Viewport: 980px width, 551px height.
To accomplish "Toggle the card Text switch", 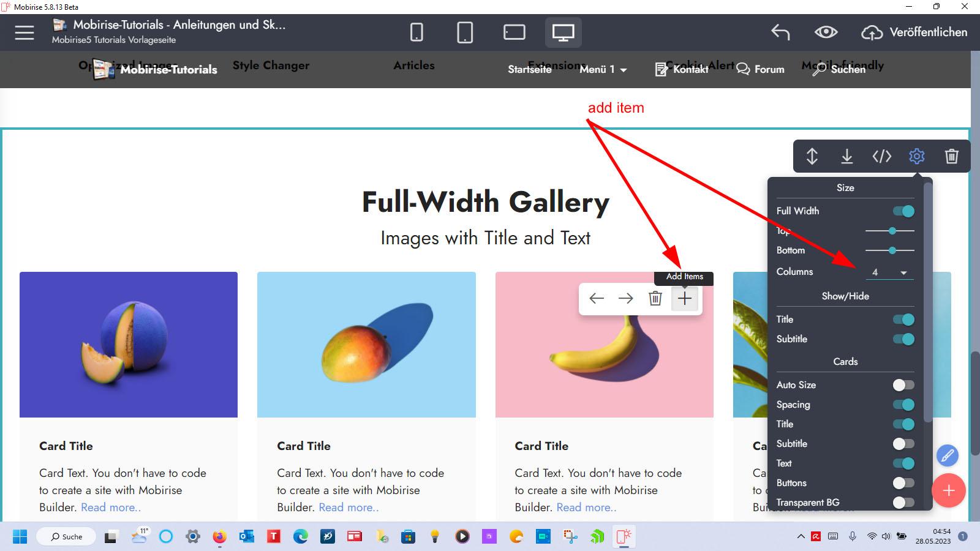I will click(x=903, y=463).
